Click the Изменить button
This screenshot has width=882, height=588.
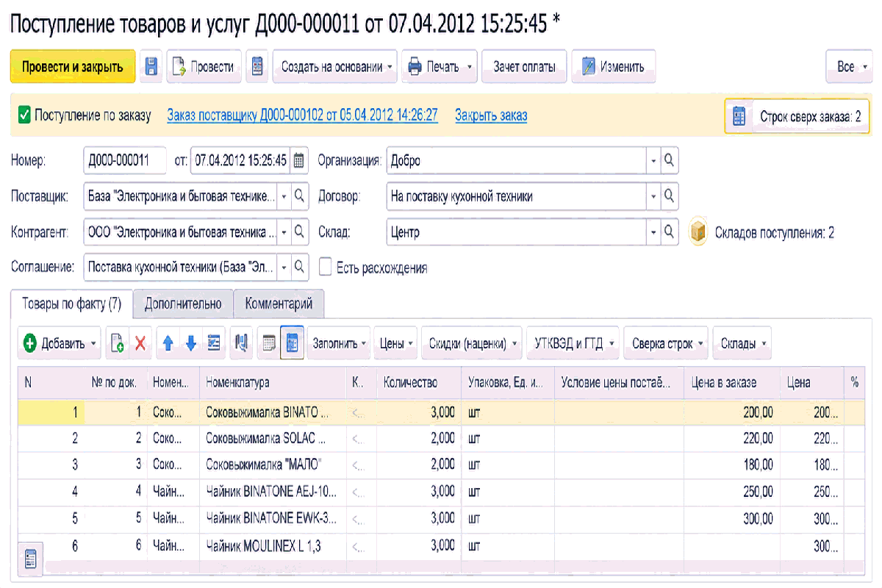point(613,67)
